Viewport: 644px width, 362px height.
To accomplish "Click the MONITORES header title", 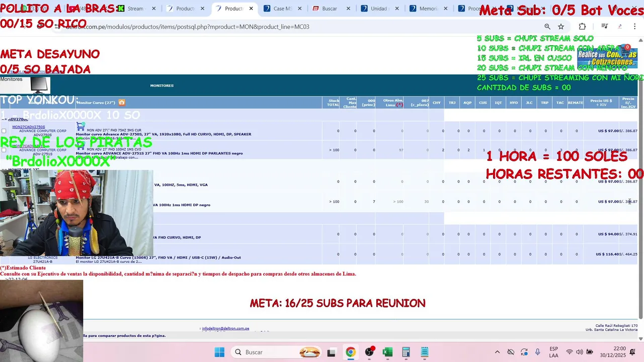I will click(x=162, y=85).
